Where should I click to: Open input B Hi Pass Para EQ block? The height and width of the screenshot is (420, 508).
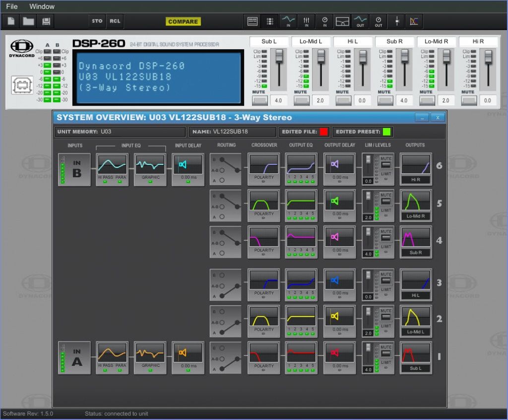pos(112,169)
